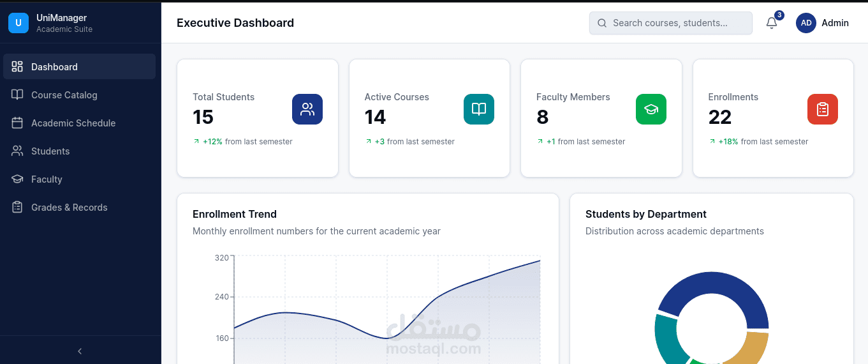
Task: Click the trend arrow beside +12%
Action: pos(196,141)
